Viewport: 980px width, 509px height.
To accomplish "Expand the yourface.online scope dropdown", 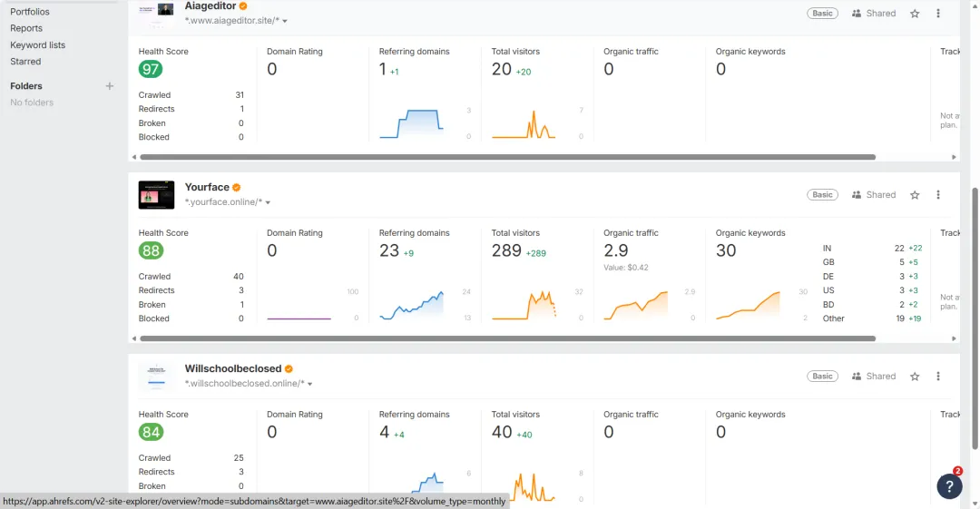I will 268,202.
